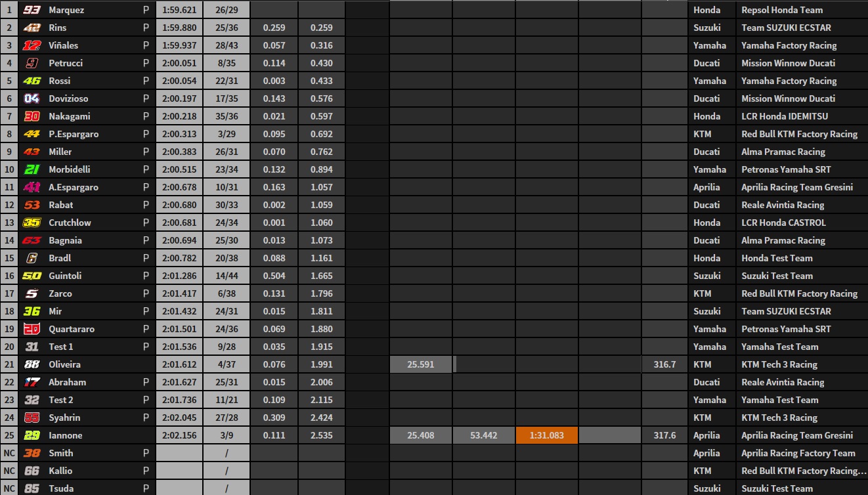Click Morbidelli's lap time 2:00.515
The image size is (868, 495).
(x=179, y=169)
